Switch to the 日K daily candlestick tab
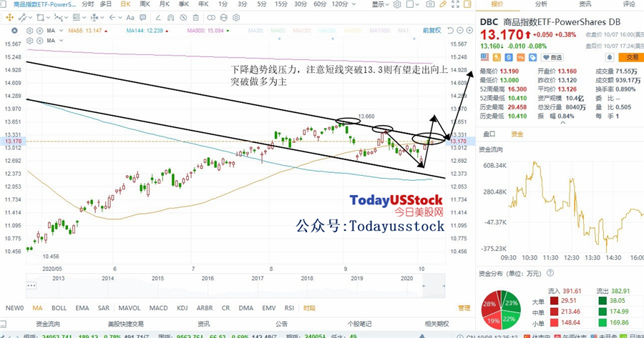This screenshot has height=338, width=644. point(125,4)
